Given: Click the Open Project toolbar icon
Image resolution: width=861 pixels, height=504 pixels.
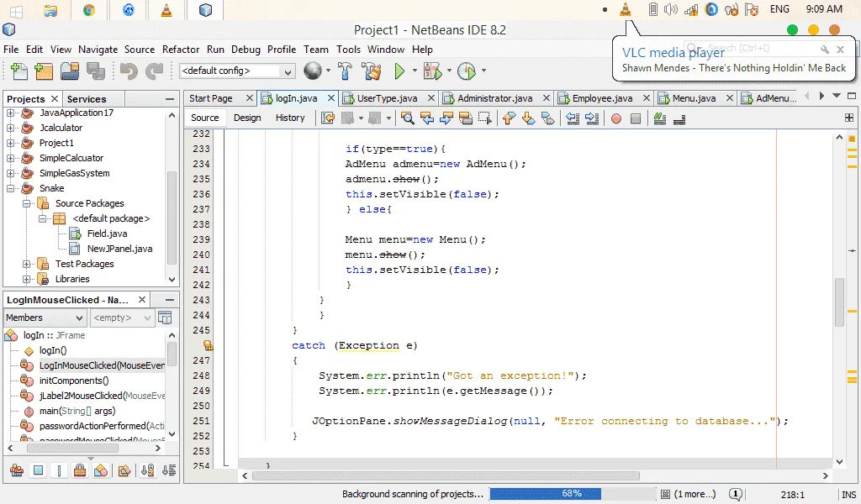Looking at the screenshot, I should [70, 71].
